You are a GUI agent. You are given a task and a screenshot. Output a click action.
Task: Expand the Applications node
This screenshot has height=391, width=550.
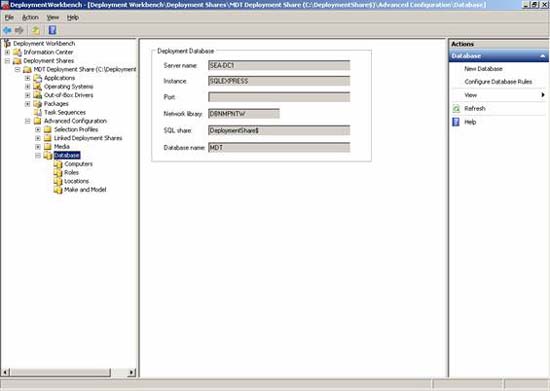(27, 78)
